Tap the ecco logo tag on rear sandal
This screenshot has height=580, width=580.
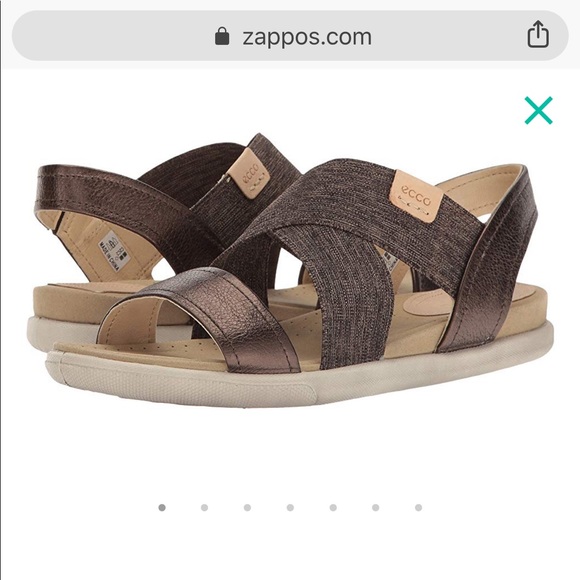point(249,173)
